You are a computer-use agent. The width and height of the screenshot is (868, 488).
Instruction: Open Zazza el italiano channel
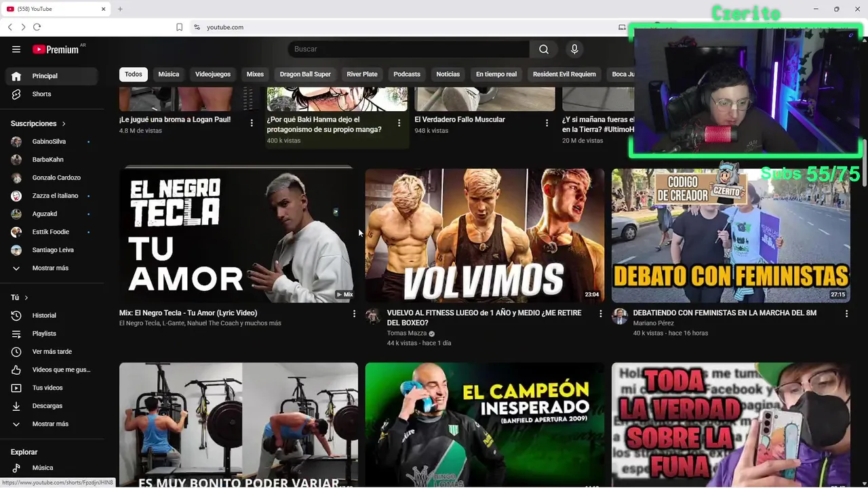coord(51,196)
